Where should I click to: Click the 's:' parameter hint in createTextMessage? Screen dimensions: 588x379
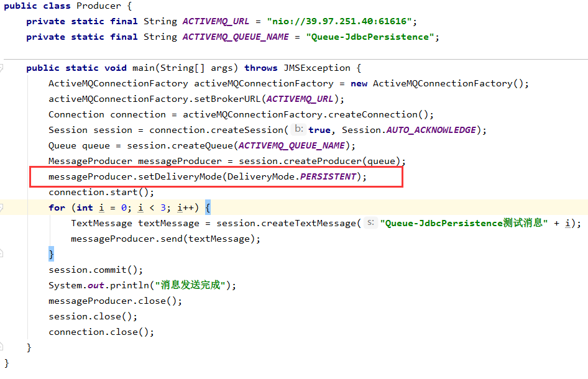click(370, 223)
